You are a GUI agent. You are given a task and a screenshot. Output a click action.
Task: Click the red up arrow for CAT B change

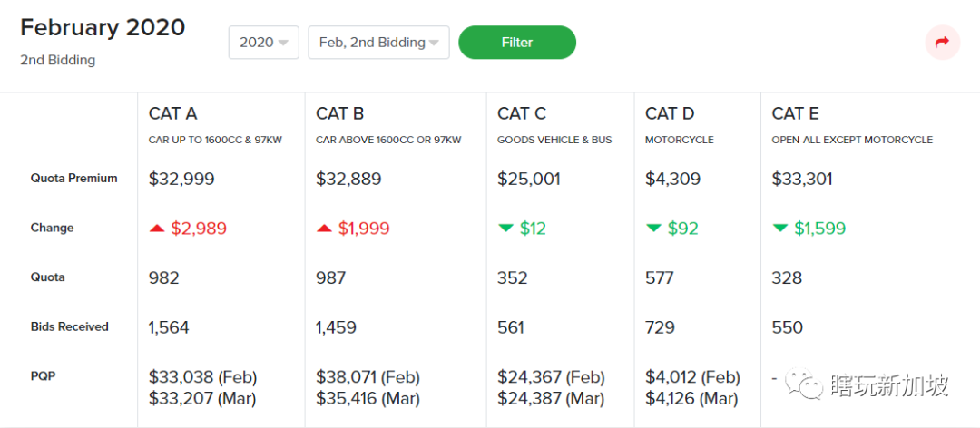324,229
